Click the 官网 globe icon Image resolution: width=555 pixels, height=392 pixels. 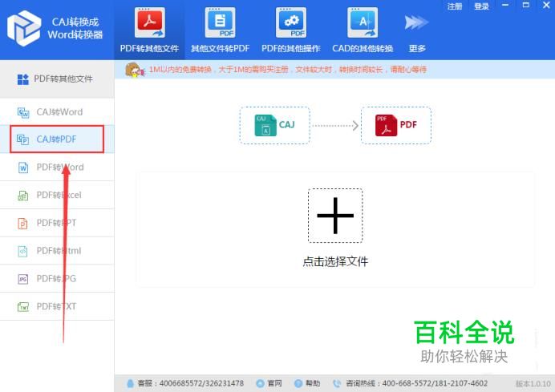(260, 383)
